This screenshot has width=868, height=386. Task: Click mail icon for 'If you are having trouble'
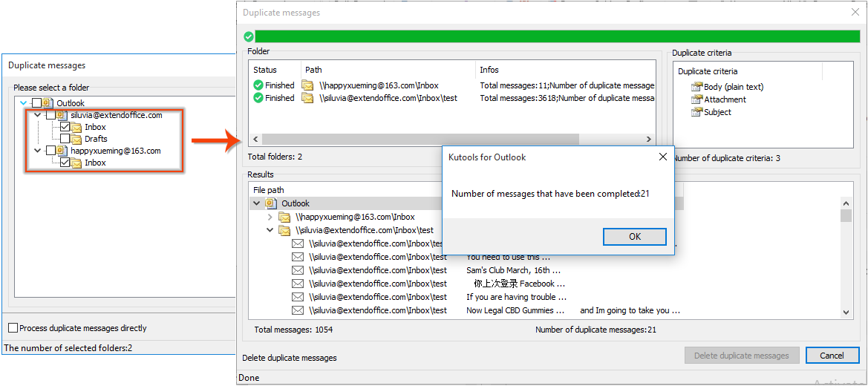coord(298,297)
